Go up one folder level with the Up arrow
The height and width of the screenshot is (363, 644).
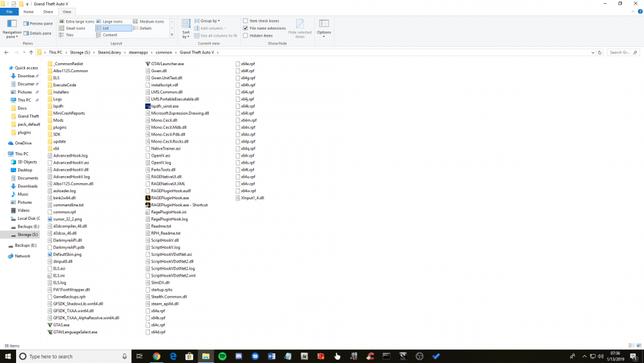pos(31,53)
